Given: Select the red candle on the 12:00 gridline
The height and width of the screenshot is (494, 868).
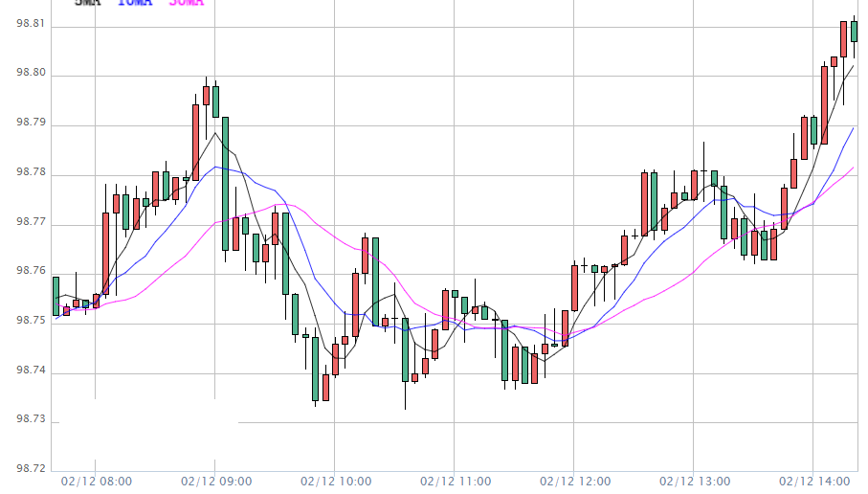Looking at the screenshot, I should coord(575,287).
